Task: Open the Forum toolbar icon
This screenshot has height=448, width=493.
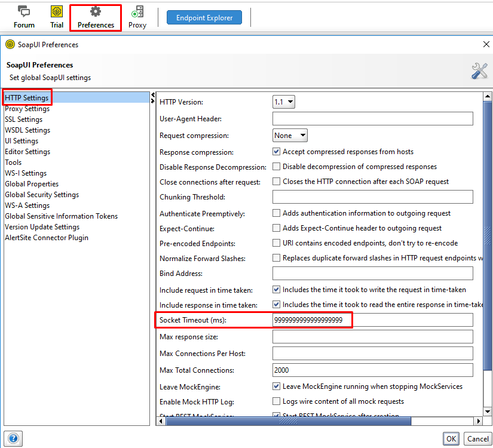Action: 24,17
